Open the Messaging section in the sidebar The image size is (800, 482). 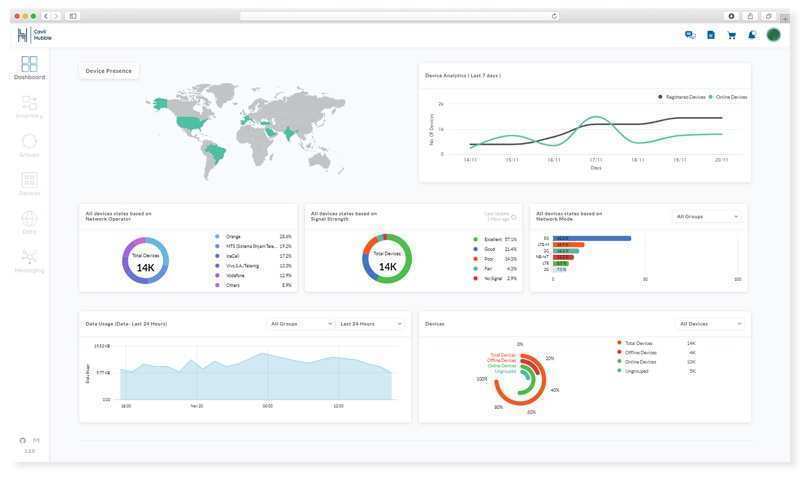29,261
